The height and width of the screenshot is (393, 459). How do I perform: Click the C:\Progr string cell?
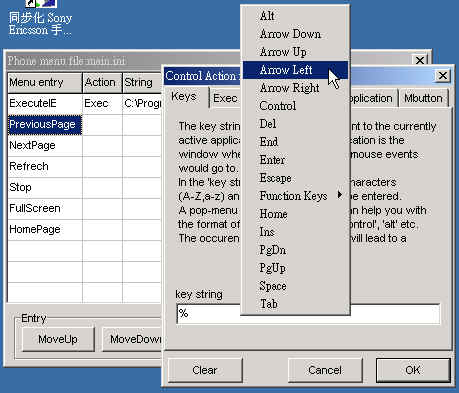(142, 103)
